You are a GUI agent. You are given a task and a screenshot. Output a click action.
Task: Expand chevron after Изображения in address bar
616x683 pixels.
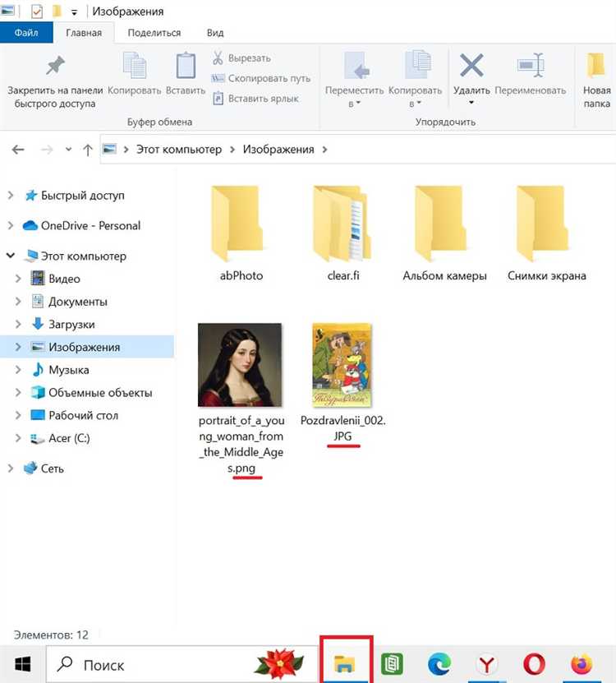[x=324, y=150]
